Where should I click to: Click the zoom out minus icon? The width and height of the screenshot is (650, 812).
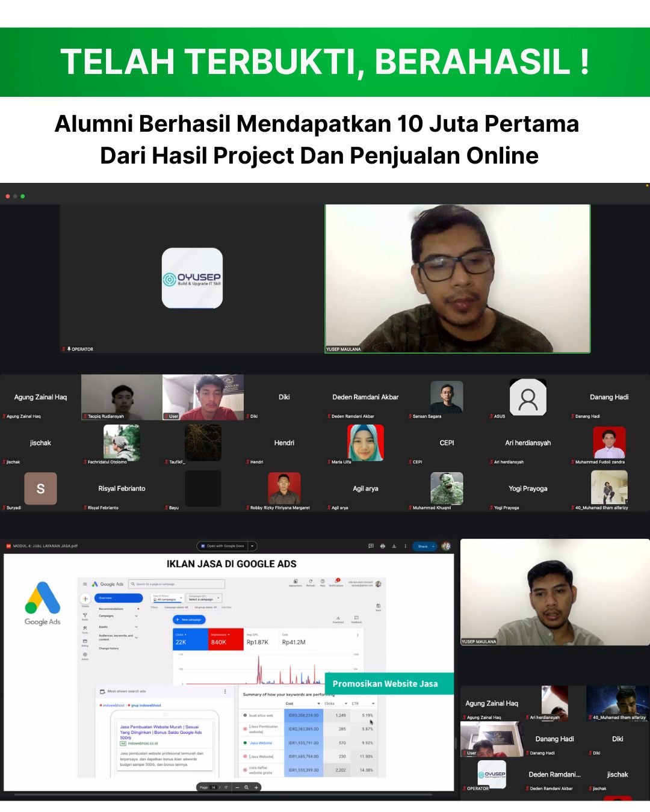tap(237, 787)
